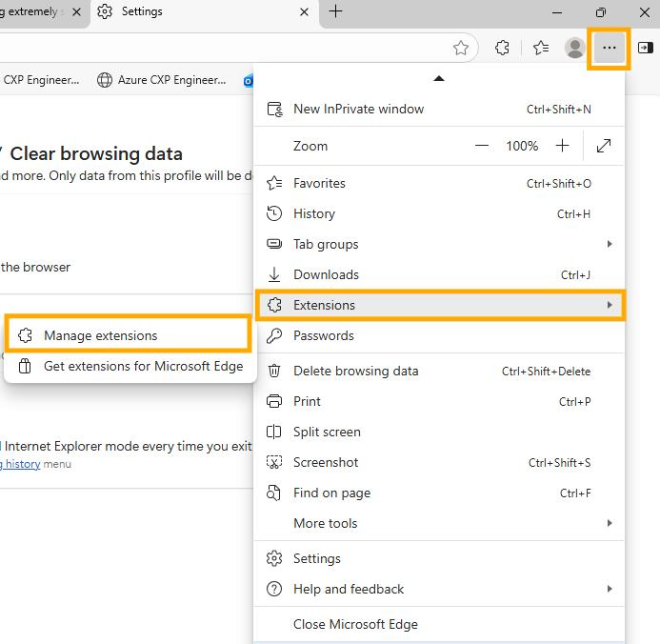This screenshot has width=660, height=644.
Task: Open the Settings and more ellipsis menu
Action: pos(609,48)
